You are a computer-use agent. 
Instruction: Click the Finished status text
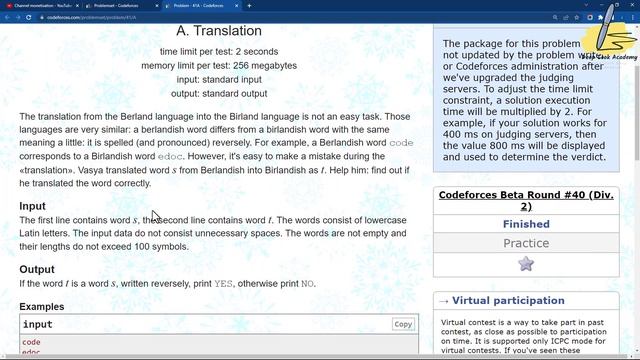click(x=526, y=224)
